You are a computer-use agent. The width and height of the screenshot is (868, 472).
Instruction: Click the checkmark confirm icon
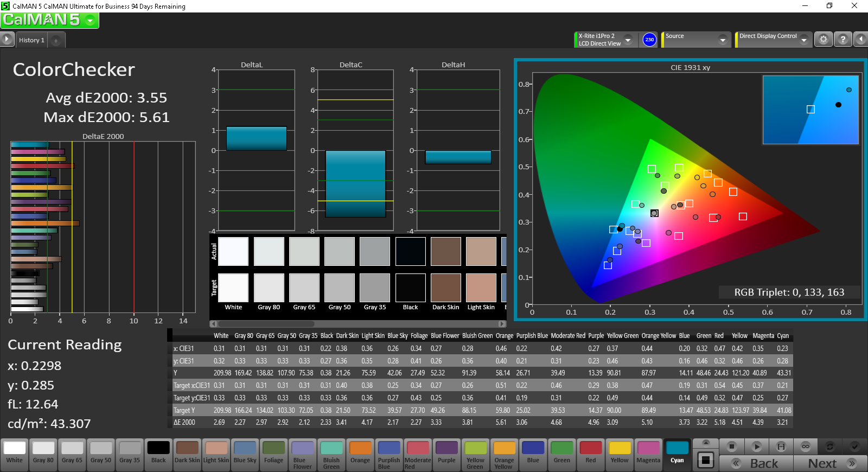(x=854, y=447)
